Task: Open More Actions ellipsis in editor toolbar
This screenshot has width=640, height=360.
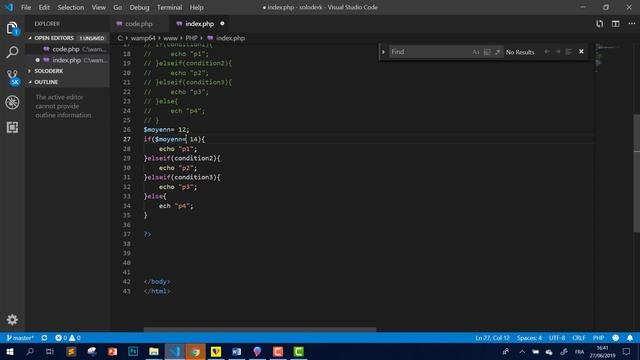Action: point(631,24)
